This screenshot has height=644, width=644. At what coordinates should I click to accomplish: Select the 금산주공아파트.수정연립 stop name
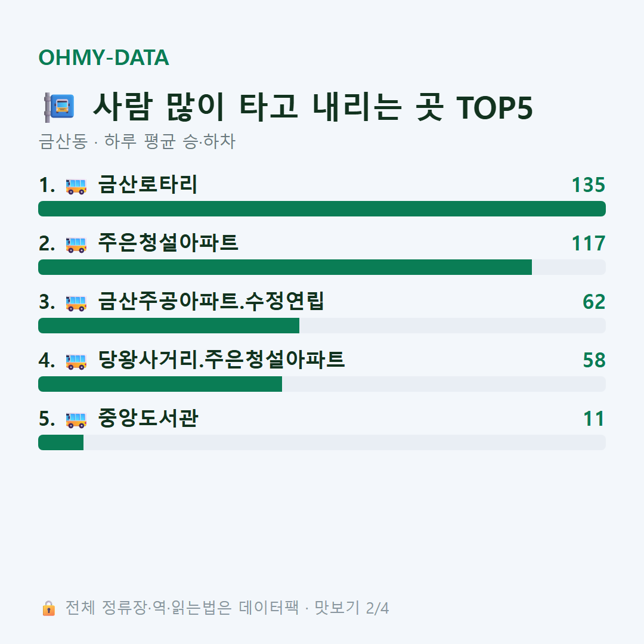coord(211,301)
